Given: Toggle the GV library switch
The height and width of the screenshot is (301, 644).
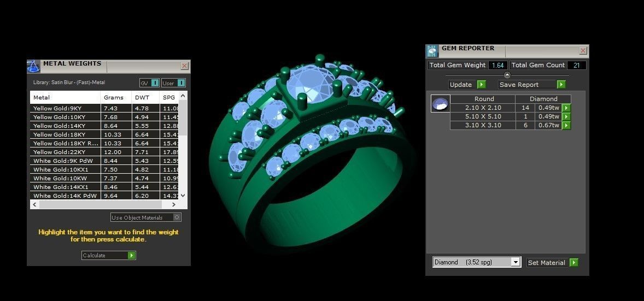Looking at the screenshot, I should click(x=155, y=83).
